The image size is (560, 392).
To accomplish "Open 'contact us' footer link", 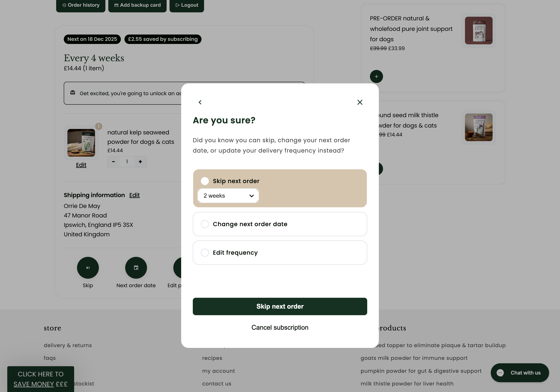I will coord(217,384).
